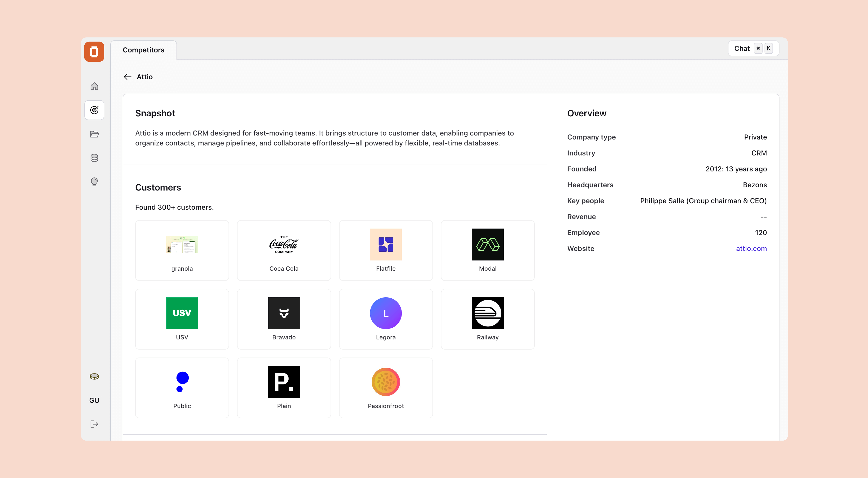Image resolution: width=868 pixels, height=478 pixels.
Task: Open the Railway customer card
Action: pyautogui.click(x=487, y=319)
